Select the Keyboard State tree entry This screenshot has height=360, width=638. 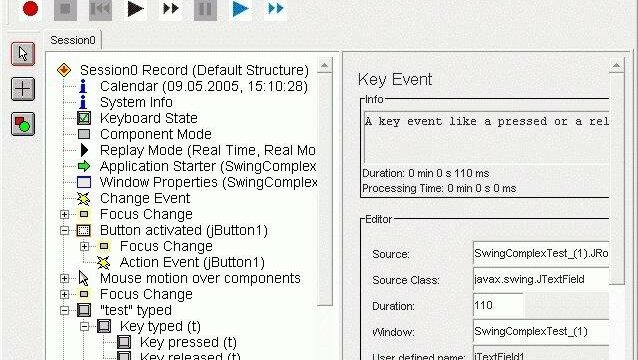click(x=149, y=118)
